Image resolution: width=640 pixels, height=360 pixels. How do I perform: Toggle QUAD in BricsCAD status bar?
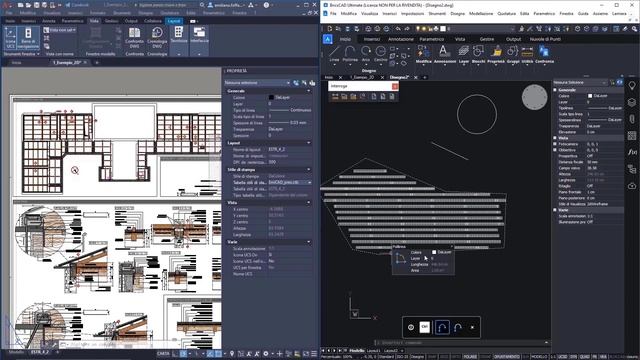(x=584, y=357)
